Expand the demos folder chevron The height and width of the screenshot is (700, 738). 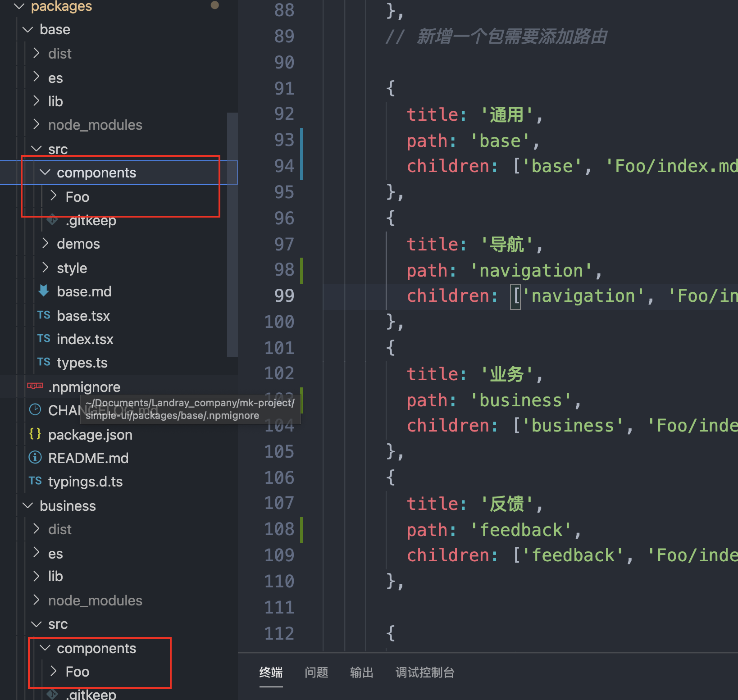click(45, 244)
